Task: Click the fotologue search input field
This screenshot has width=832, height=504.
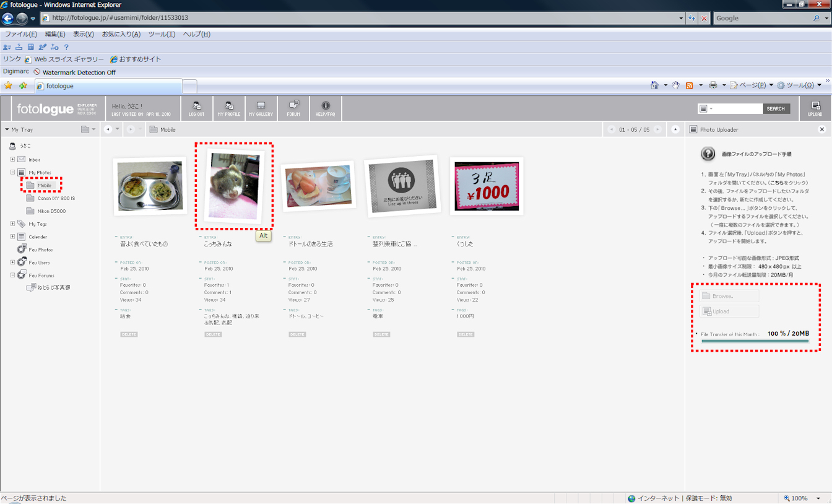Action: [x=739, y=109]
